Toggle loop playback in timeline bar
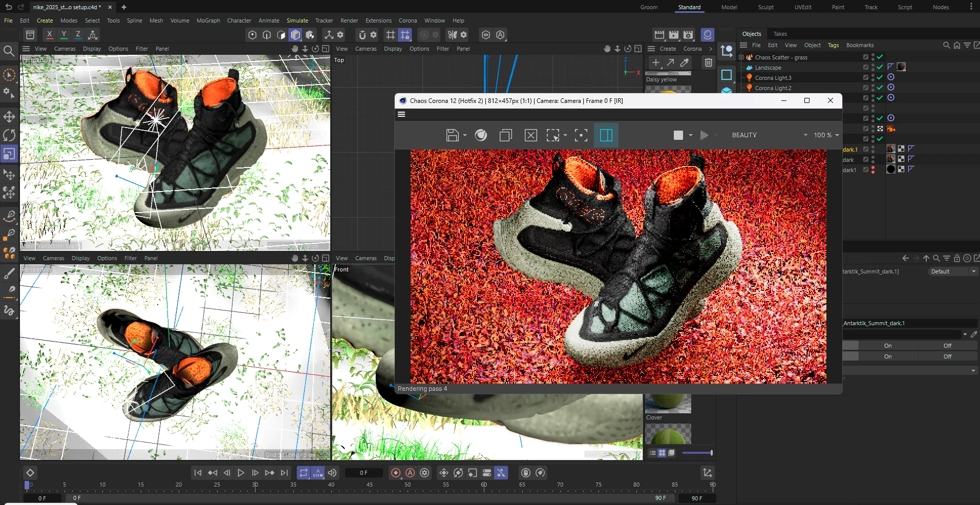This screenshot has height=505, width=980. (304, 473)
